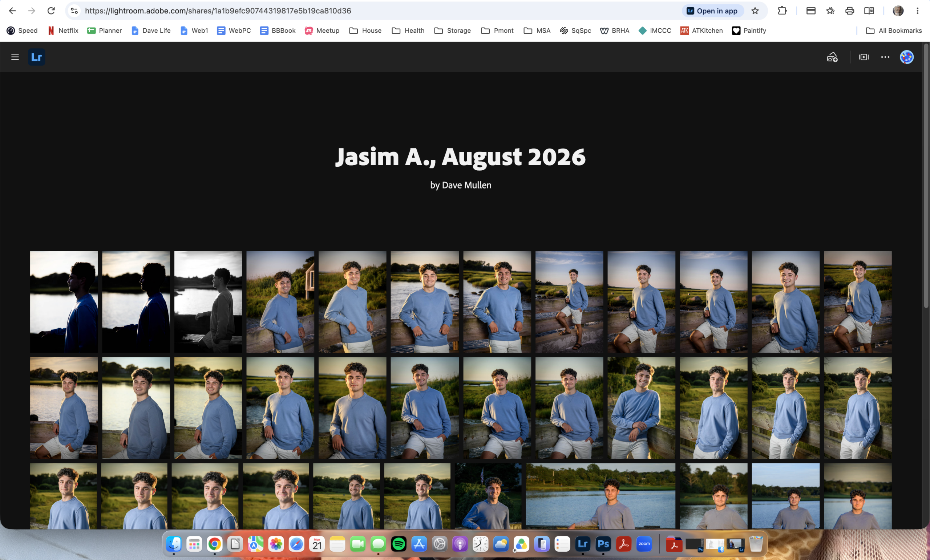Open Photoshop from the dock
The height and width of the screenshot is (560, 930).
click(603, 544)
